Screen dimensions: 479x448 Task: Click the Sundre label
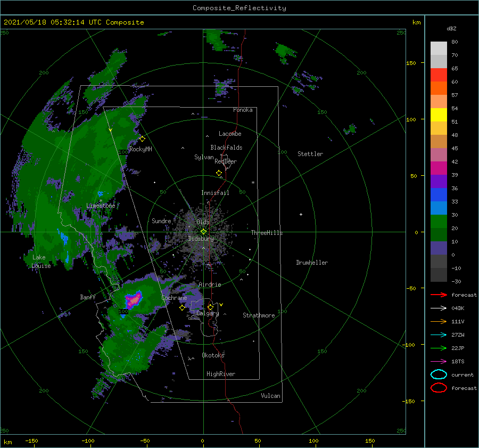coord(161,221)
